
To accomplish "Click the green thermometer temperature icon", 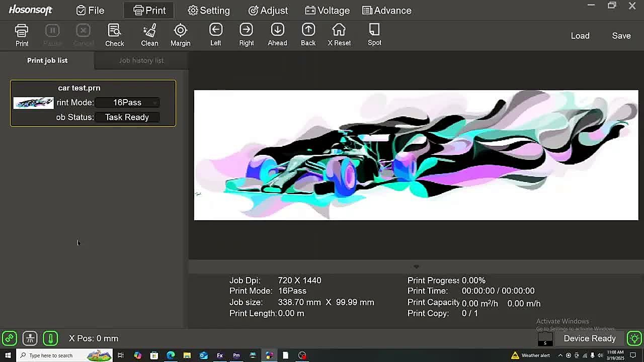I will [50, 338].
